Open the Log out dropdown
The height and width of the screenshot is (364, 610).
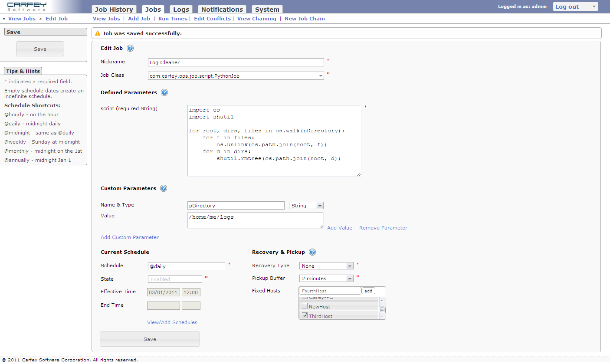click(x=575, y=7)
